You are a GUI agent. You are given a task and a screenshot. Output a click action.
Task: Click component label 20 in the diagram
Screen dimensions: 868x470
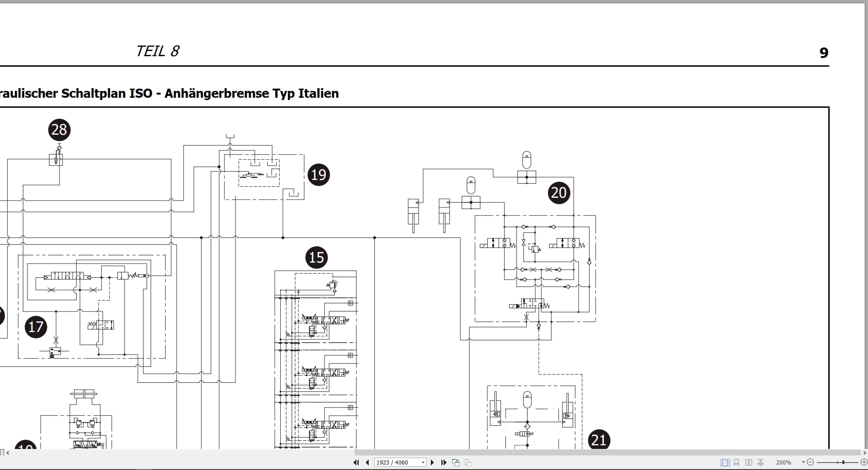click(559, 193)
